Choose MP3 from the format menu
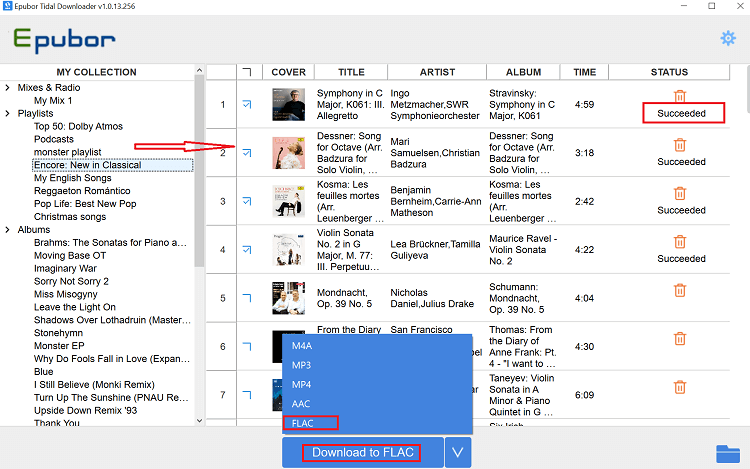 [x=377, y=365]
